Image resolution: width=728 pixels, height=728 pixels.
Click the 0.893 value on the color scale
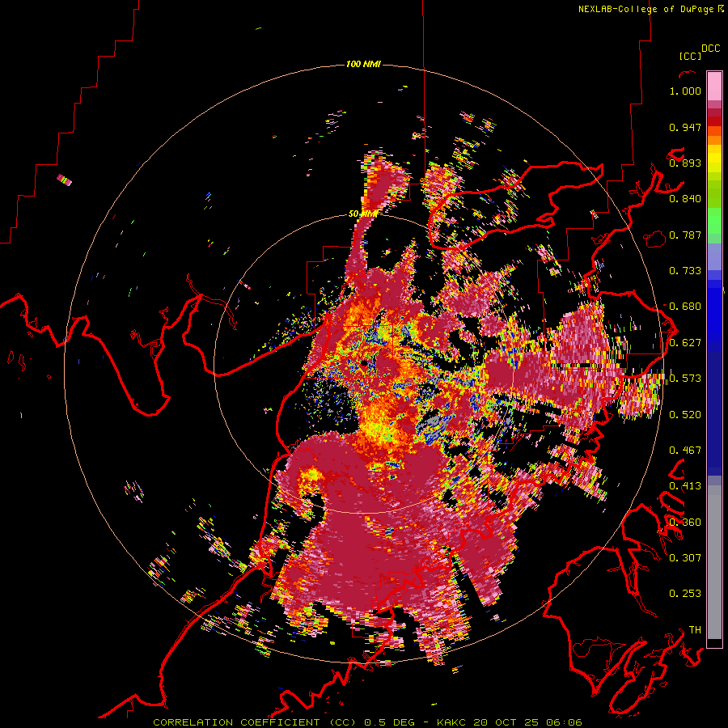685,163
